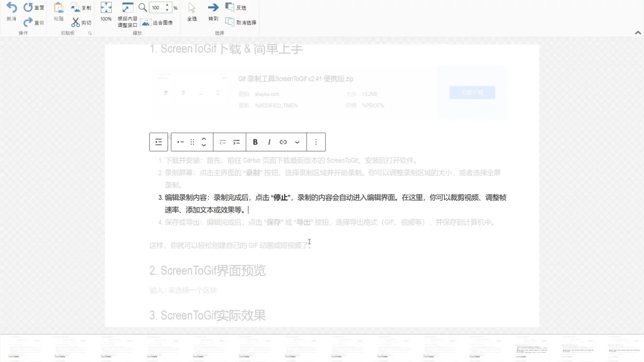Click the 适合图像 fit image icon

[x=145, y=23]
